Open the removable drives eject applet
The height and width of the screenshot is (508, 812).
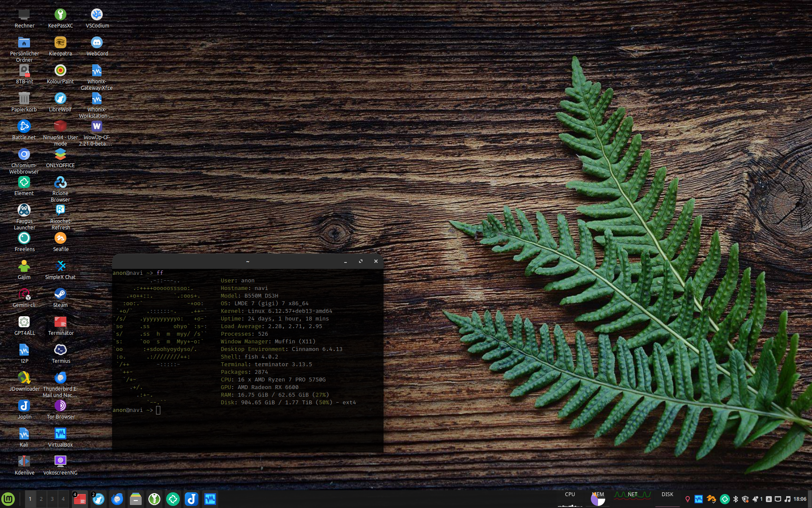(769, 499)
